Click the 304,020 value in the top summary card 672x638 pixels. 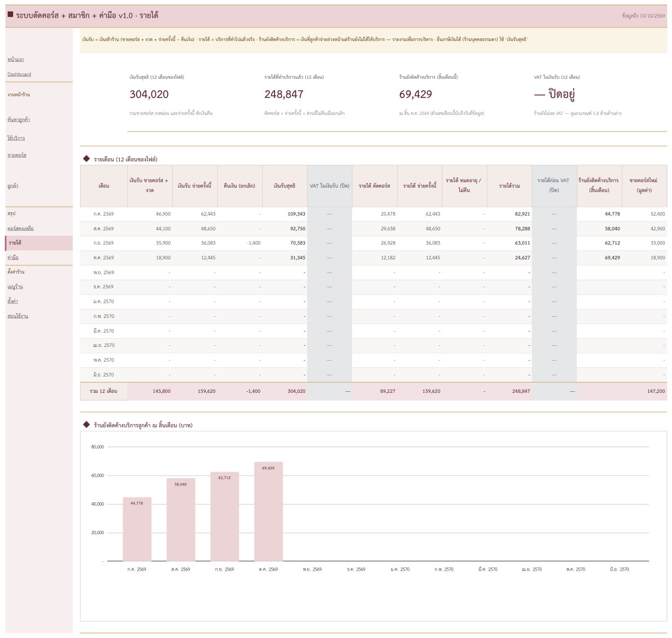pyautogui.click(x=149, y=94)
